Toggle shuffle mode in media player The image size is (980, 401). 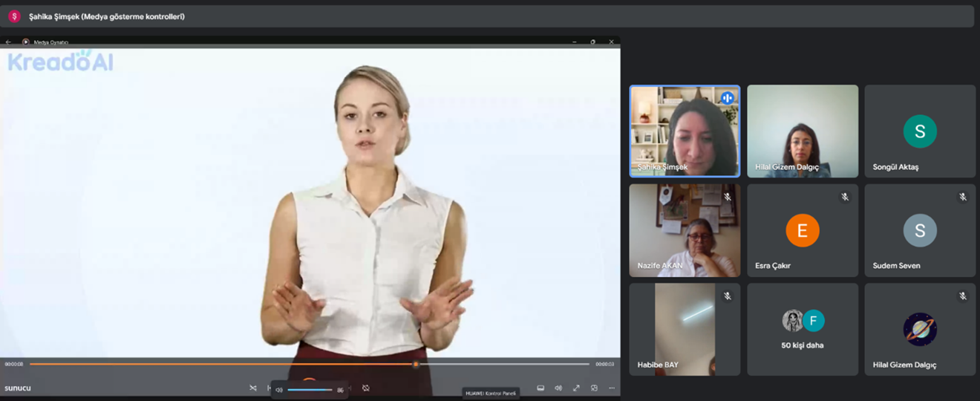click(x=253, y=388)
